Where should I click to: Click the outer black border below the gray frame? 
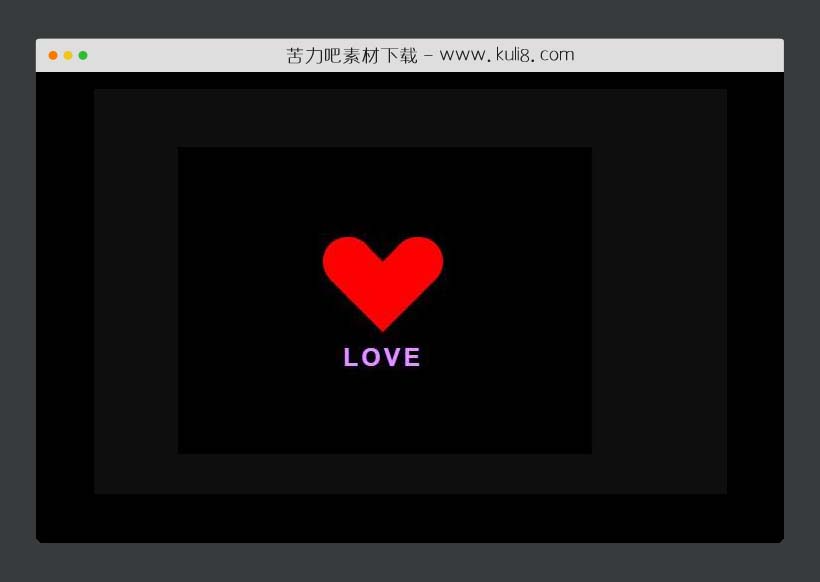(x=410, y=518)
